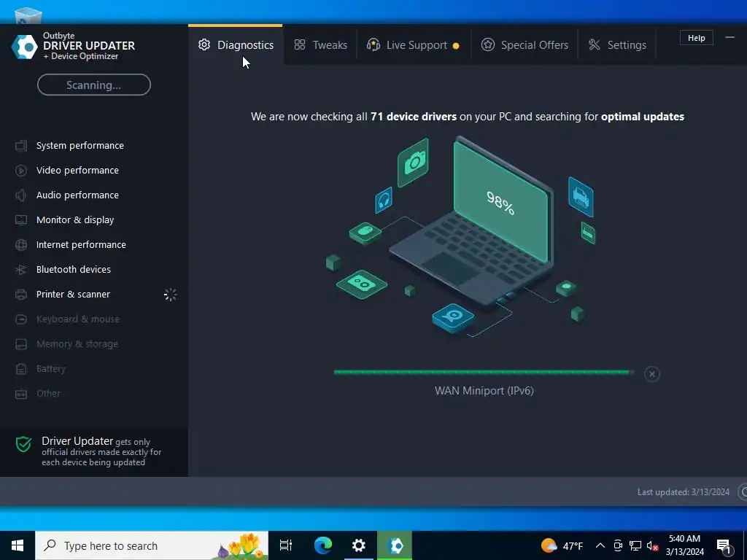Launch Microsoft Edge from taskbar
The height and width of the screenshot is (560, 747).
(323, 545)
